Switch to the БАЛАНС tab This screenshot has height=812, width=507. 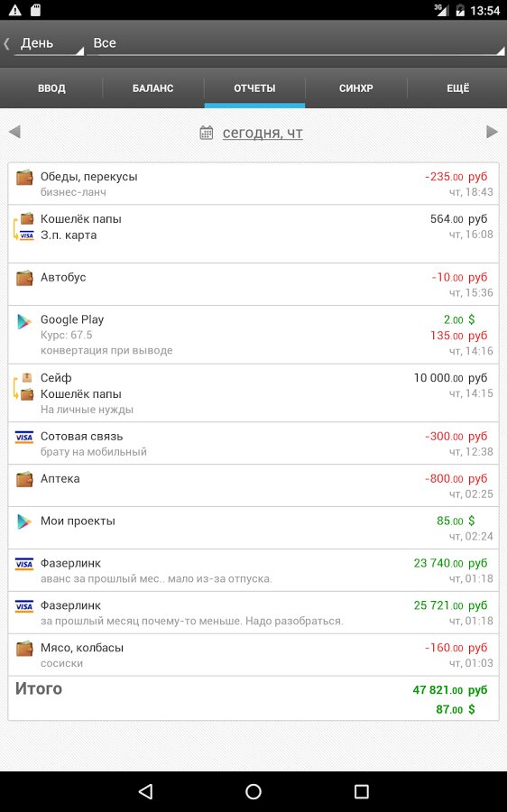[152, 88]
